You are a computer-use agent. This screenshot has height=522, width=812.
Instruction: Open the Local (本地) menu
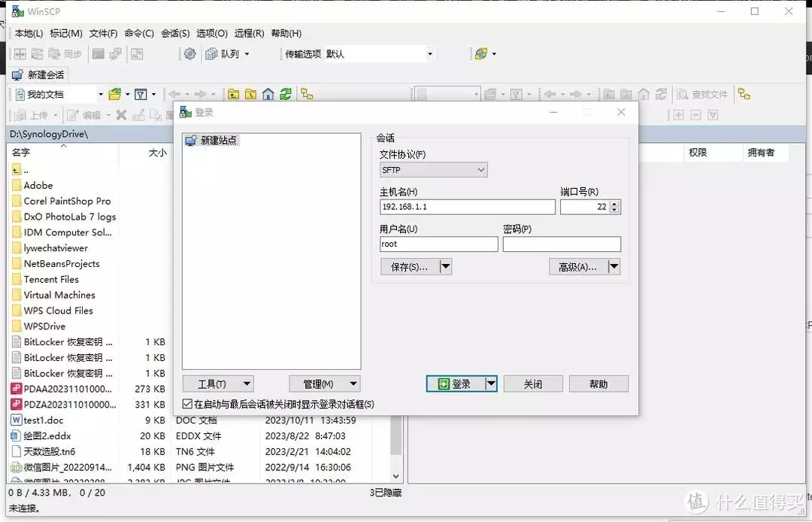[29, 33]
